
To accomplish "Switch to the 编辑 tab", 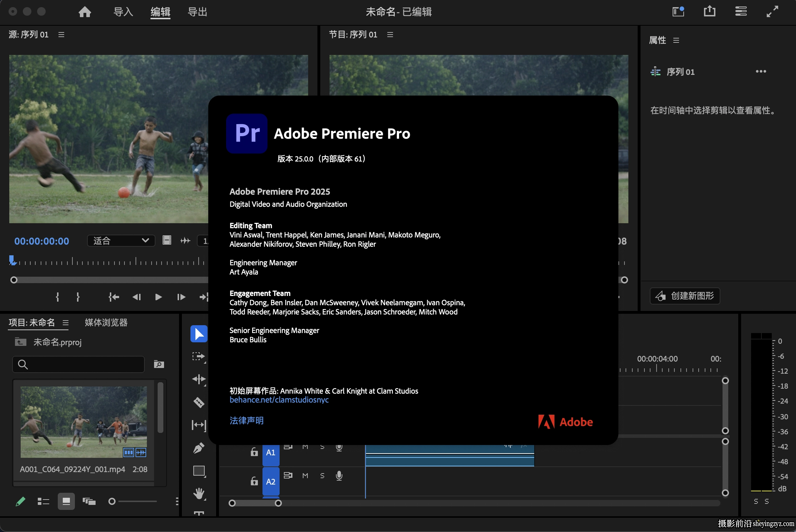I will click(160, 12).
